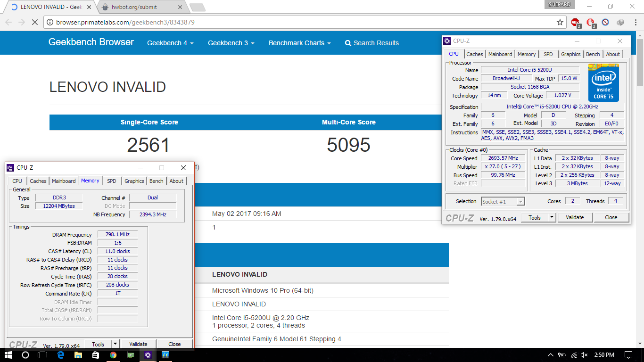The image size is (644, 362).
Task: Open the Chrome three-dot menu
Action: coord(636,22)
